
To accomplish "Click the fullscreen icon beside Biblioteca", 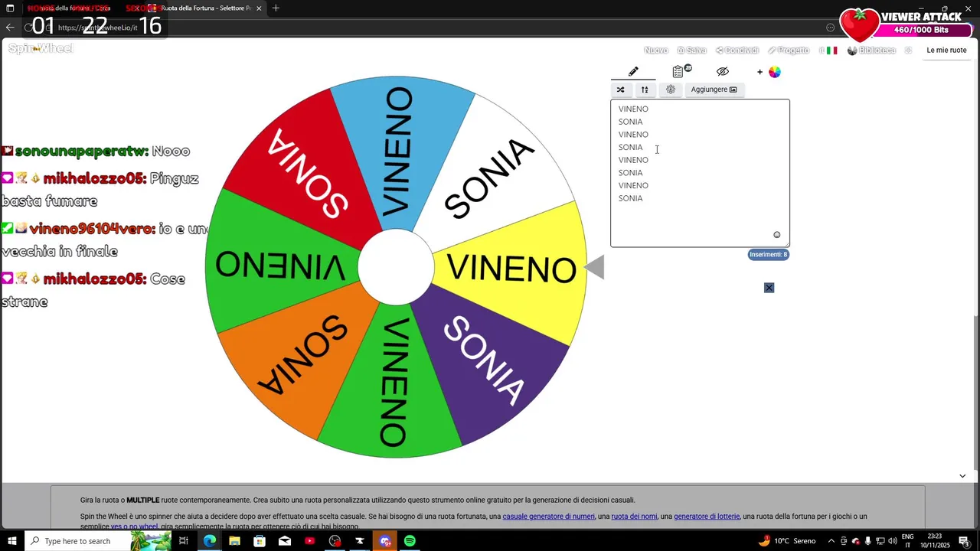I will pos(908,51).
